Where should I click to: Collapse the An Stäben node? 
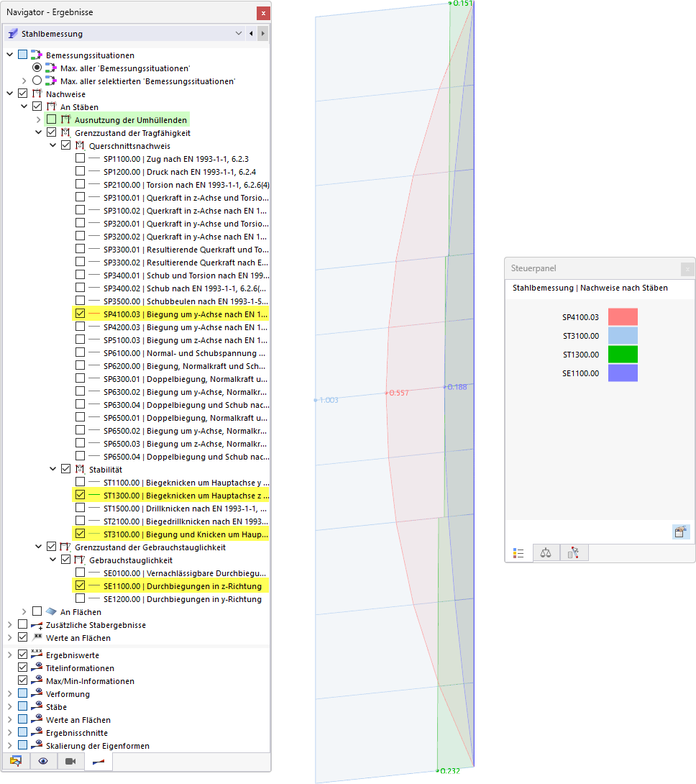pyautogui.click(x=24, y=106)
